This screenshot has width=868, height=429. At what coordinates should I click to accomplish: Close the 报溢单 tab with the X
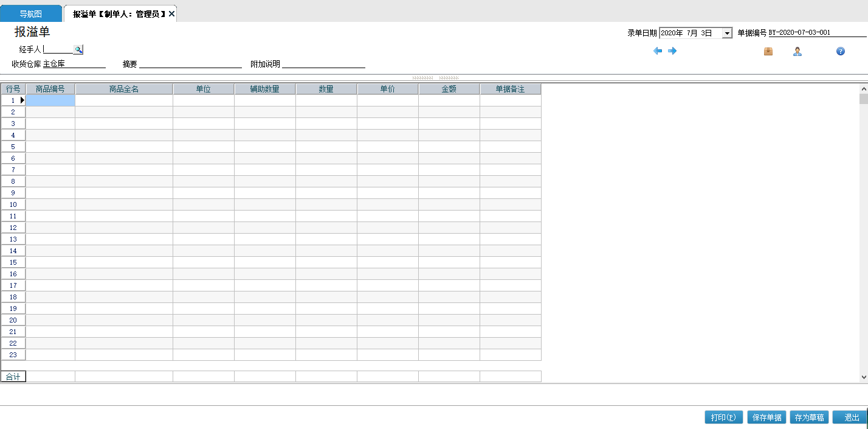172,13
